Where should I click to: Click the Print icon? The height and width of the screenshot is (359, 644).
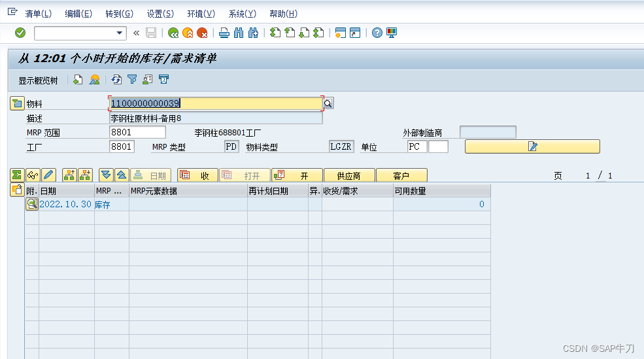224,33
